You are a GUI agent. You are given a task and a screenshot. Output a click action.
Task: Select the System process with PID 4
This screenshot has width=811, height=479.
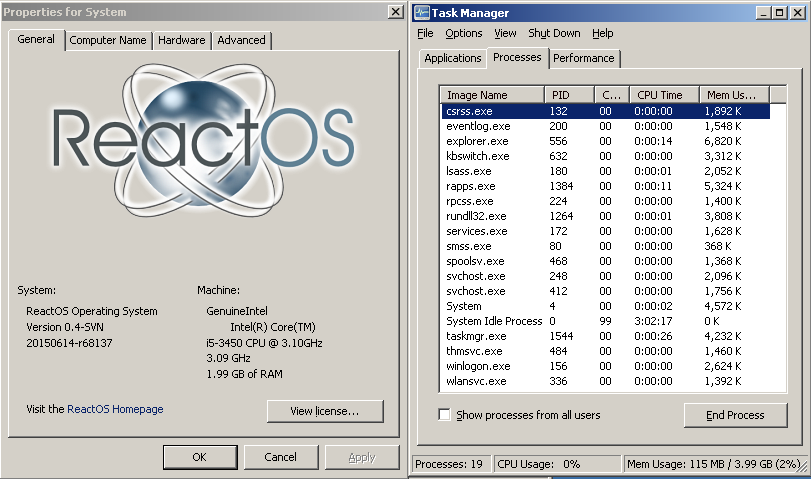click(606, 306)
